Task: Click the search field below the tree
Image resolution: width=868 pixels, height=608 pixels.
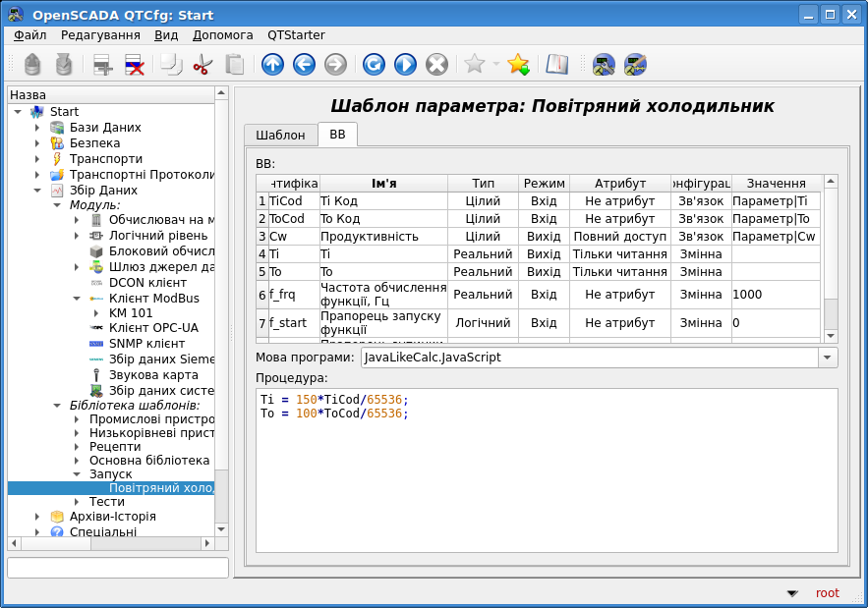Action: pyautogui.click(x=118, y=568)
